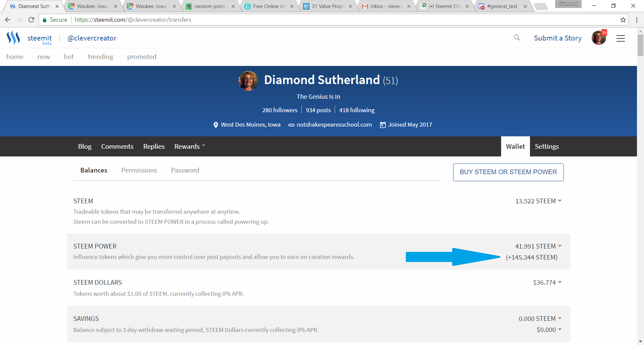The height and width of the screenshot is (345, 644).
Task: Open the search magnifier icon
Action: 517,38
